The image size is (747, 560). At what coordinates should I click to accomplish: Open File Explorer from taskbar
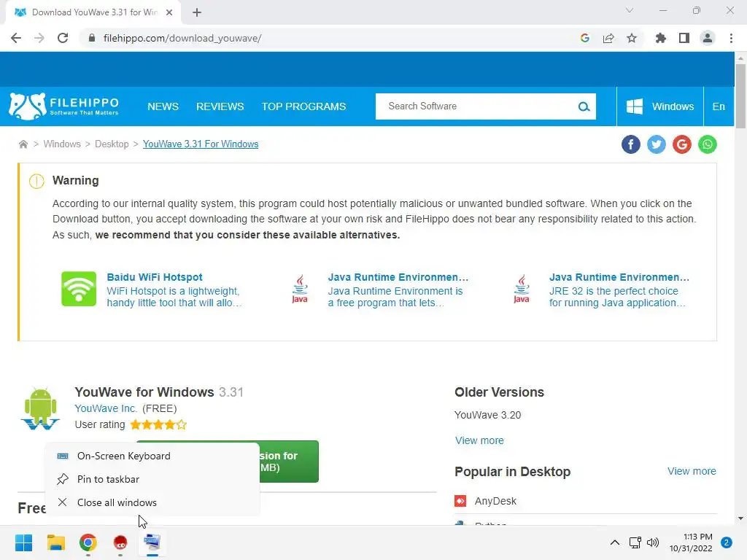(x=55, y=542)
